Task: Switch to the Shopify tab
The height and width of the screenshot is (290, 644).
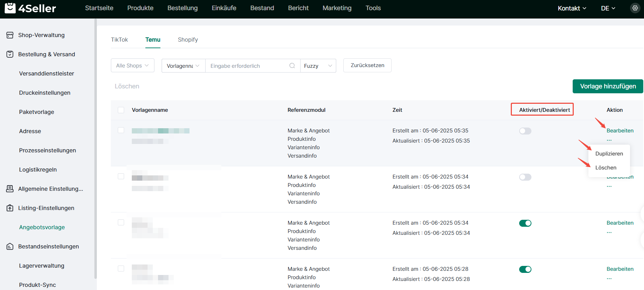Action: (188, 40)
